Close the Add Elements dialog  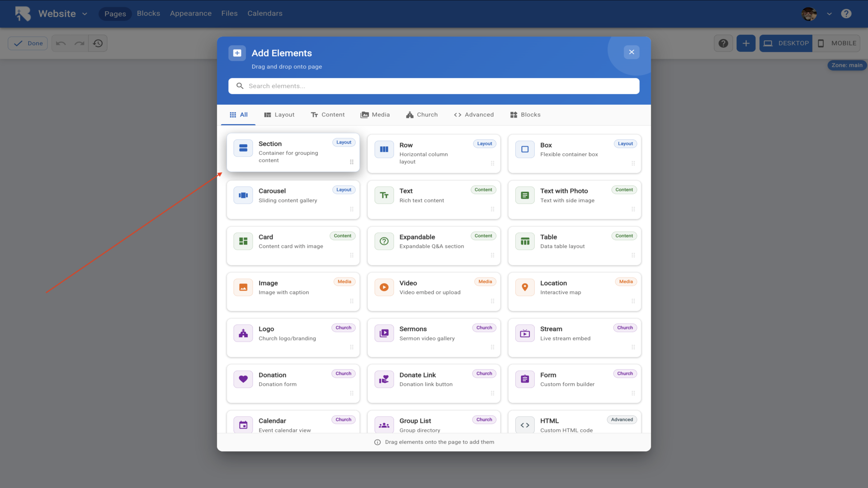632,52
